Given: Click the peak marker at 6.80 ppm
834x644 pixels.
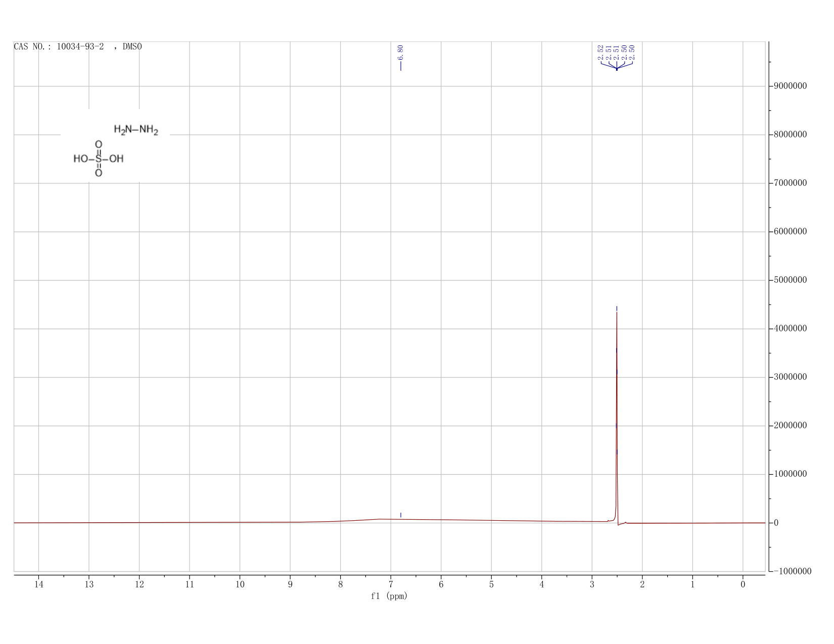Looking at the screenshot, I should 401,515.
